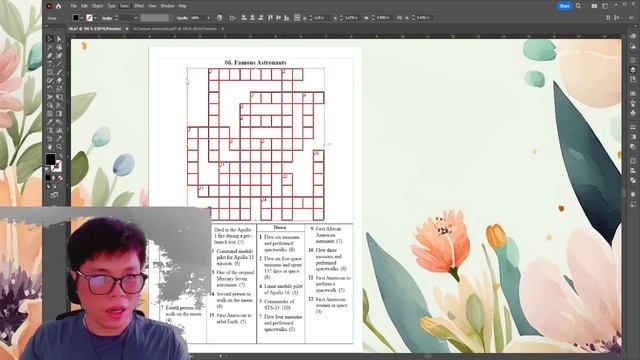Select the Type tool
Image resolution: width=640 pixels, height=360 pixels.
pyautogui.click(x=50, y=64)
